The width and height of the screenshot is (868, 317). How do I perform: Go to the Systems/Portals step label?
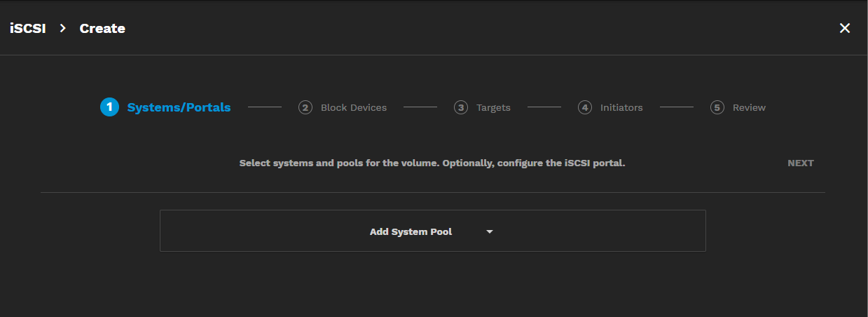click(x=179, y=107)
